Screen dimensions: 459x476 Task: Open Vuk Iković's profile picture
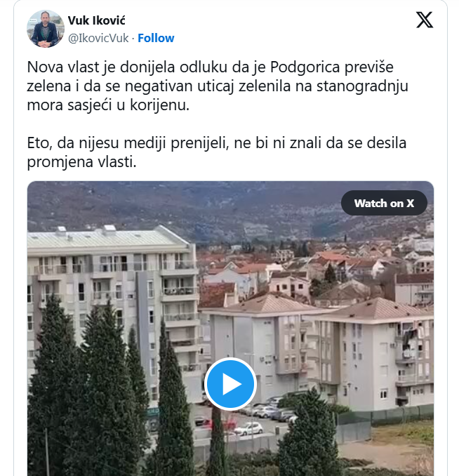click(46, 29)
